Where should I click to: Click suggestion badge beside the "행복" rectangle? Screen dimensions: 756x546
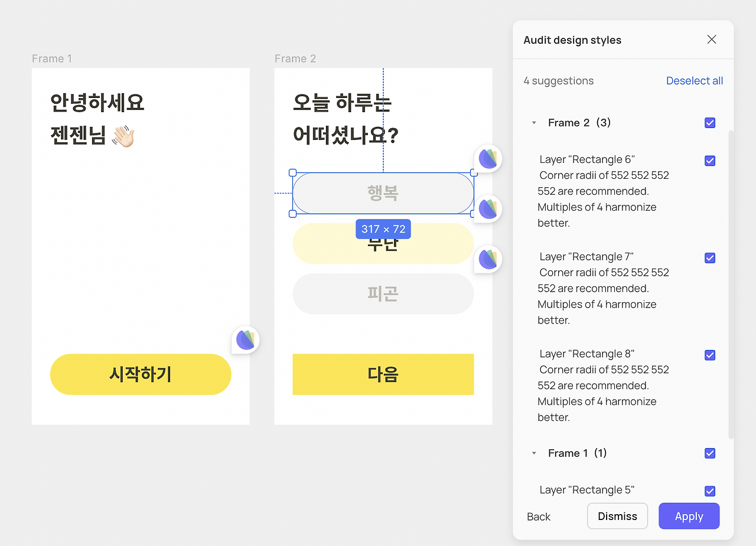pyautogui.click(x=488, y=158)
